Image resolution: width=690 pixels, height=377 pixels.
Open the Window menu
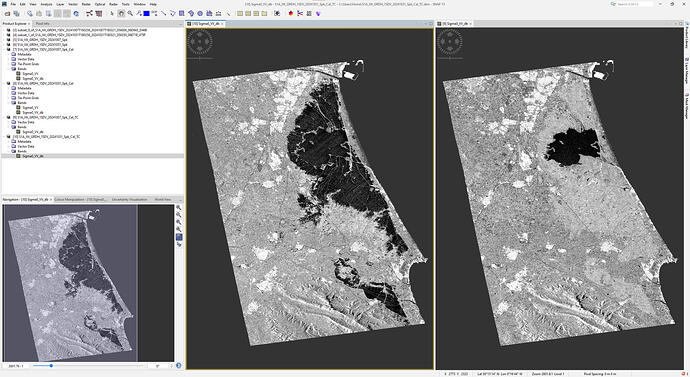point(139,4)
